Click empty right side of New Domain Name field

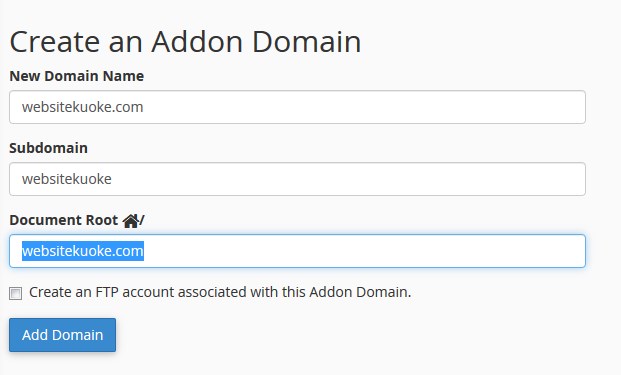tap(364, 107)
